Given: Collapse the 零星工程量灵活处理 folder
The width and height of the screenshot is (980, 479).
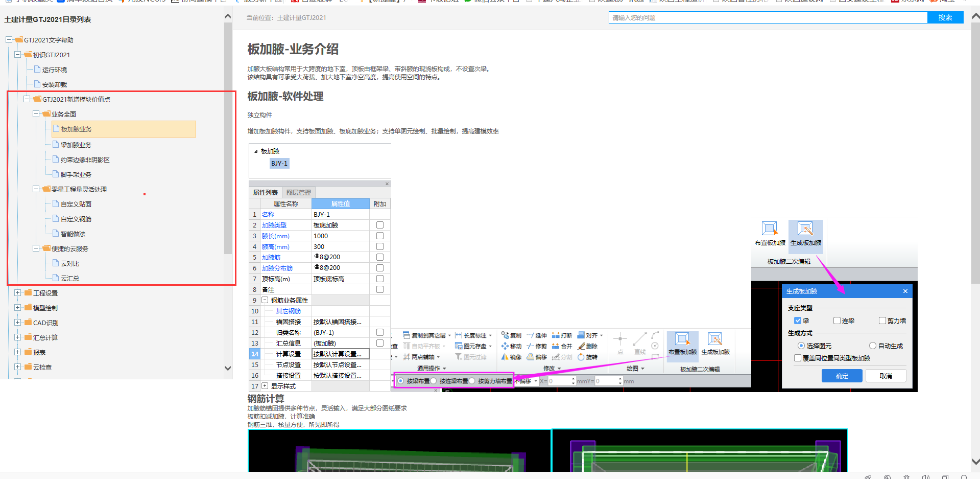Looking at the screenshot, I should tap(36, 189).
